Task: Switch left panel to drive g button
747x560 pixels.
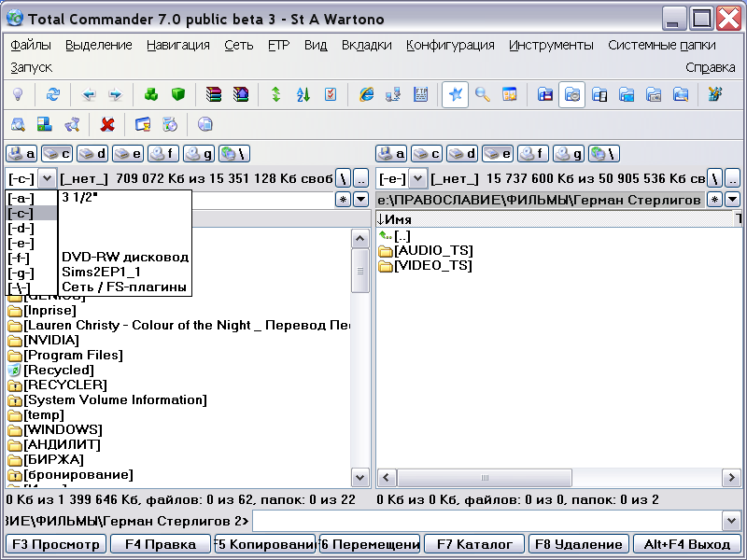Action: [x=199, y=154]
